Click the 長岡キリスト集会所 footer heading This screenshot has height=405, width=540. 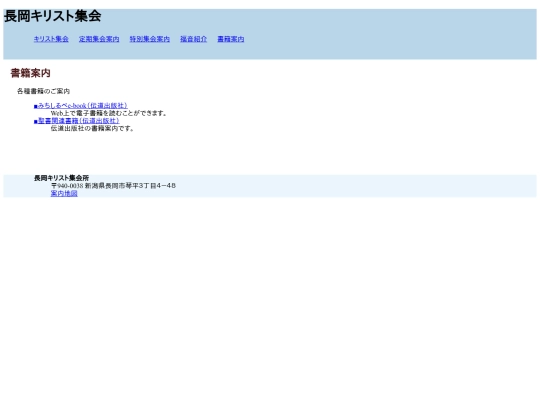(61, 178)
